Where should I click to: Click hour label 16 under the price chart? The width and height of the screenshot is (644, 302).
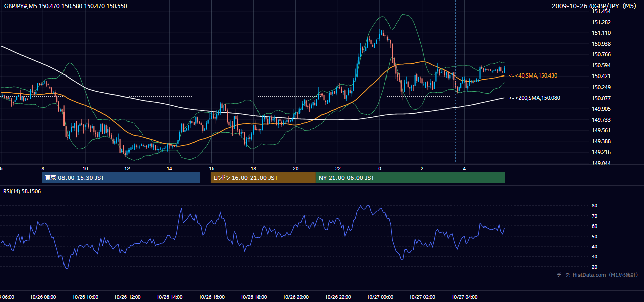(x=212, y=168)
